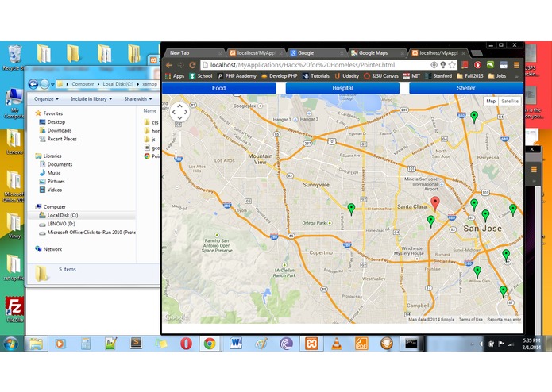Switch the map to Satellite view
This screenshot has height=392, width=552.
[x=510, y=102]
